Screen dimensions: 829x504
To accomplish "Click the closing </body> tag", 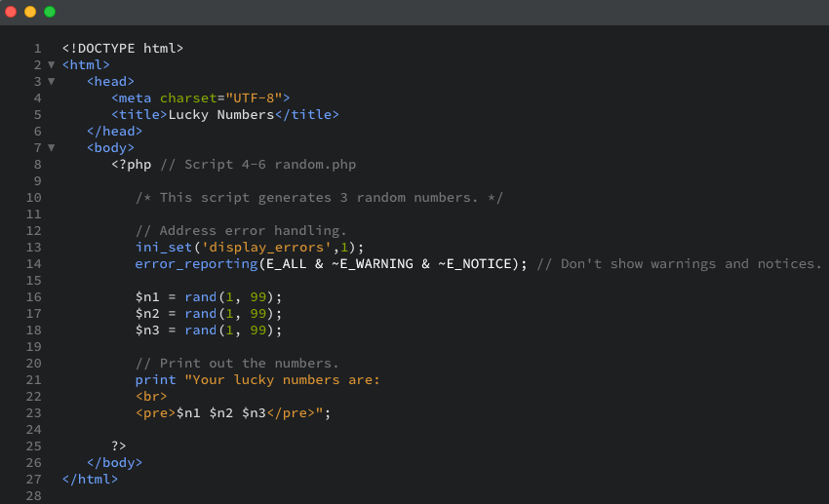I will click(114, 463).
